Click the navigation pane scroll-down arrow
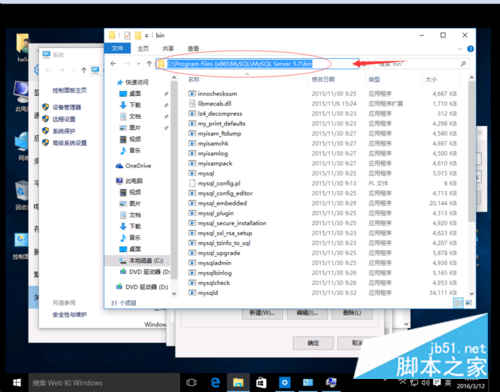Screen dimensions: 500x392 [174, 293]
